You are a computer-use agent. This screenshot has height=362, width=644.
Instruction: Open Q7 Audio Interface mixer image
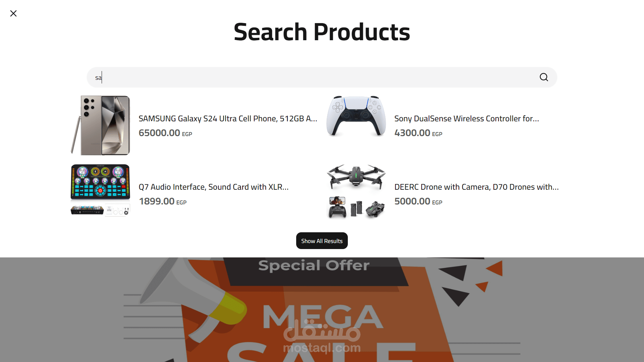(x=100, y=190)
